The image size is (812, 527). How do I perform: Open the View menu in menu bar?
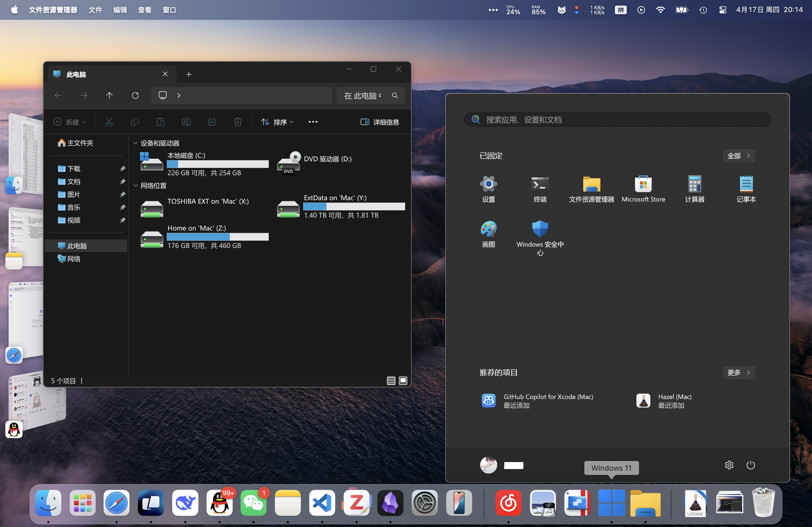pos(144,10)
